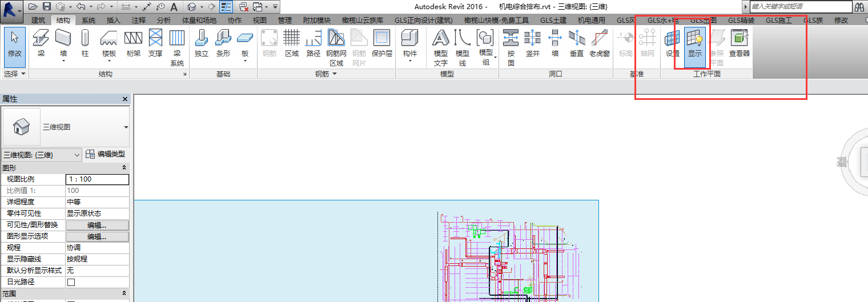Select the 钢筋网区域 fabric area tool
The image size is (868, 302).
pyautogui.click(x=336, y=48)
